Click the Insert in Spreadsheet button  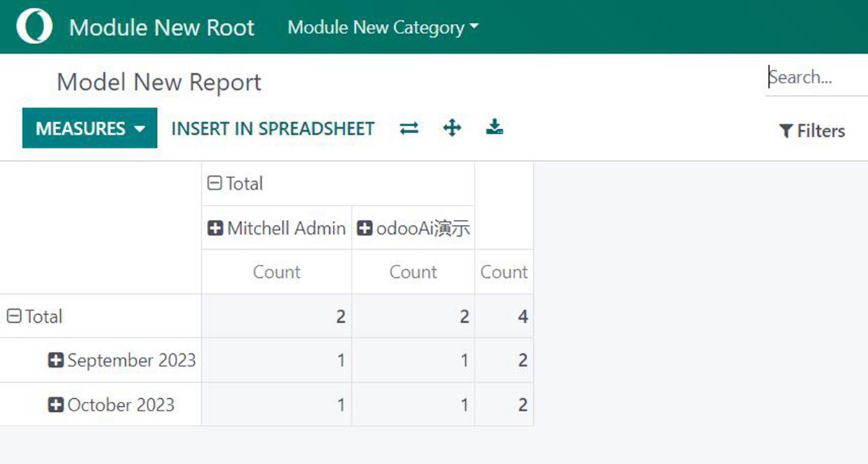point(273,128)
